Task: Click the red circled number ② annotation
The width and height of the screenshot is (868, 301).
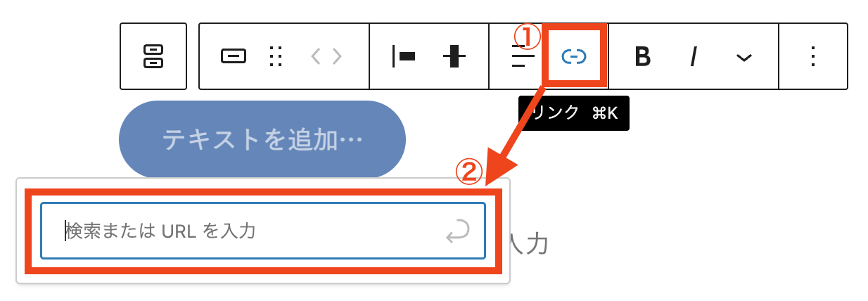Action: tap(469, 172)
